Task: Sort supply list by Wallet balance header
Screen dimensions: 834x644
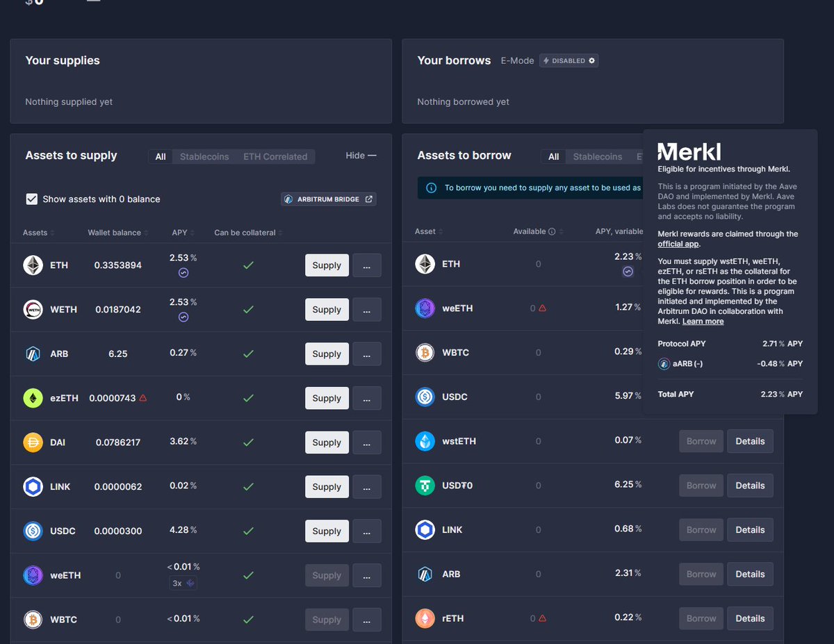Action: tap(118, 233)
